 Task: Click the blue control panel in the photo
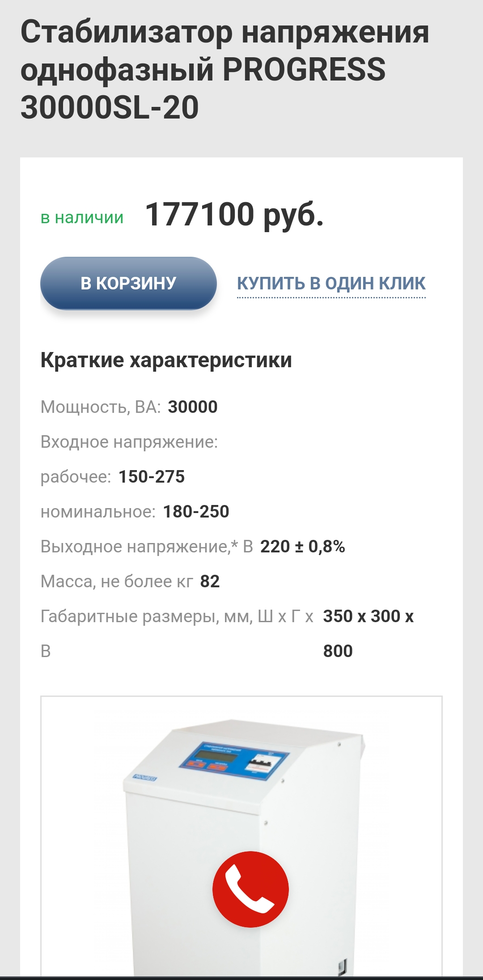tap(234, 761)
